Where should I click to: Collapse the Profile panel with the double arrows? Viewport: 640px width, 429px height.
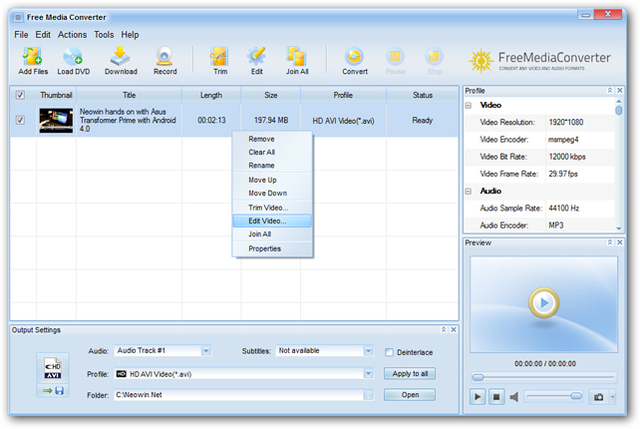click(x=610, y=90)
